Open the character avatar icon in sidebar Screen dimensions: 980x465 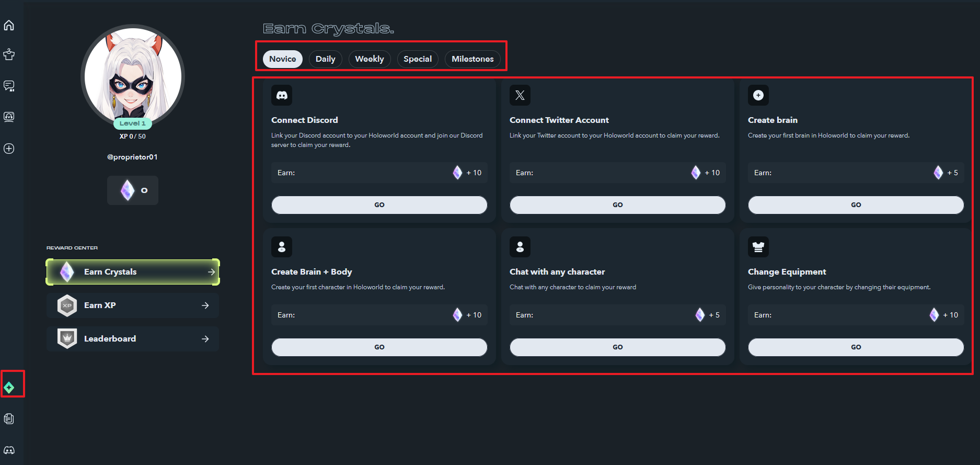pos(9,54)
